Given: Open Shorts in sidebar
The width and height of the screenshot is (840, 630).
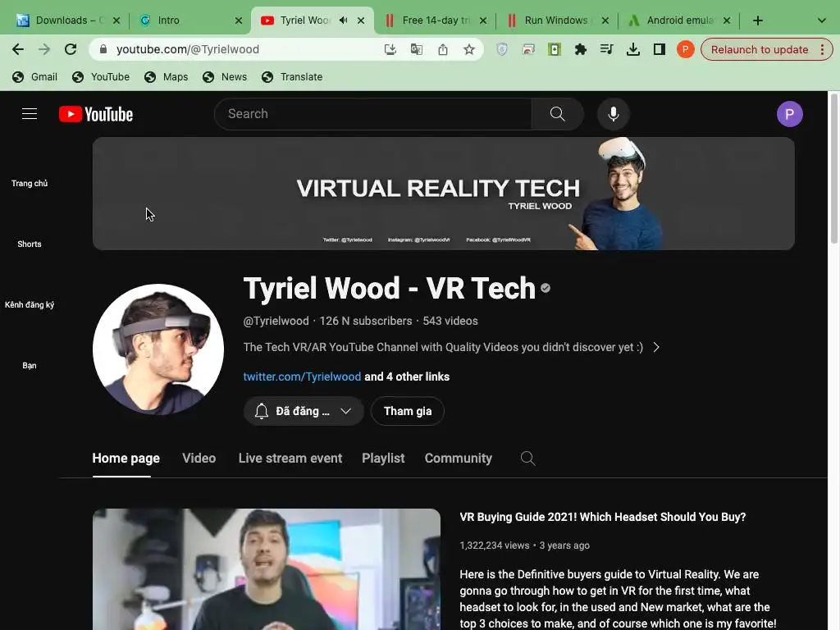Looking at the screenshot, I should 30,244.
